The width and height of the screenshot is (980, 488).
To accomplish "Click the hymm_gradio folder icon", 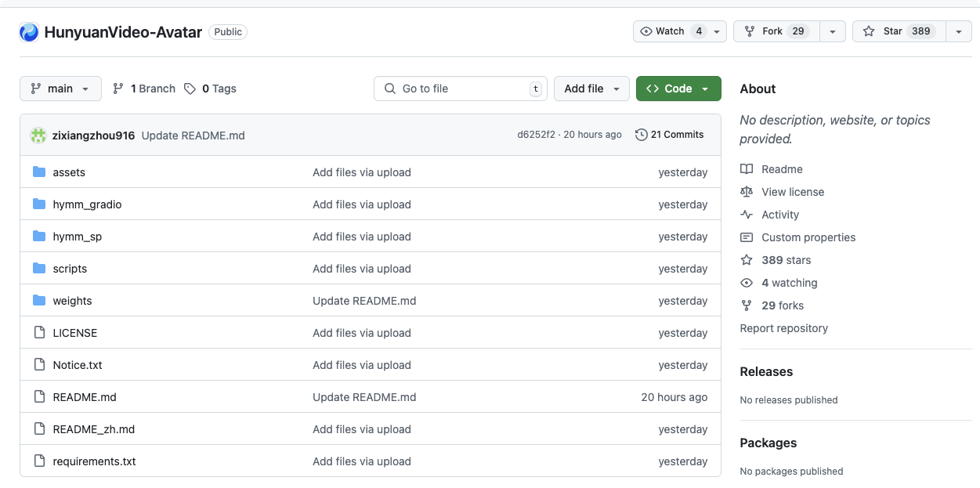I will click(x=39, y=204).
